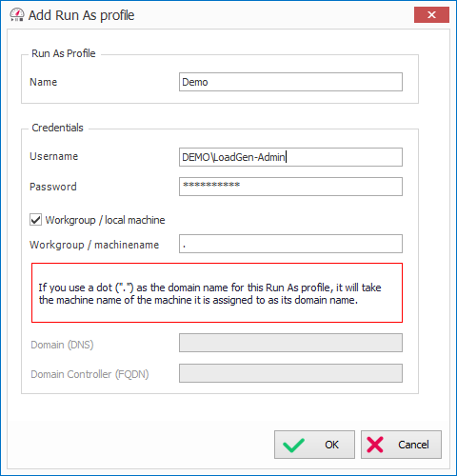Click the LoadGen gauge icon in title bar
The width and height of the screenshot is (457, 476).
point(17,15)
